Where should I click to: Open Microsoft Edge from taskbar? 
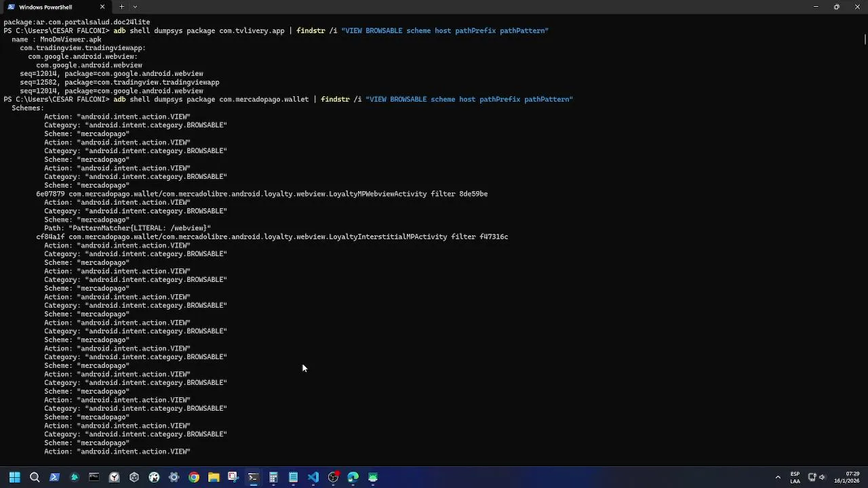(x=353, y=477)
